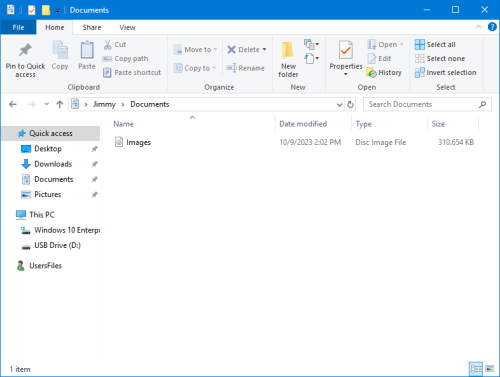Open the New item dropdown
500x377 pixels.
[x=311, y=44]
